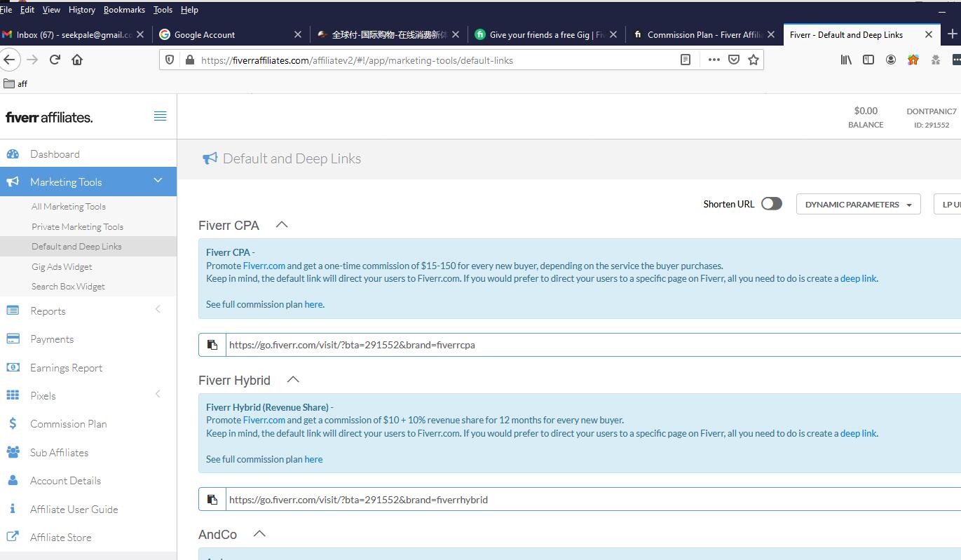The width and height of the screenshot is (961, 560).
Task: Open the Bookmarks menu in menu bar
Action: [124, 10]
